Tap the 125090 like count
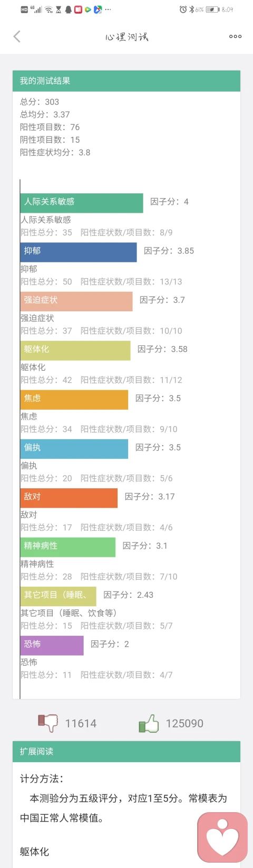 pos(184,723)
